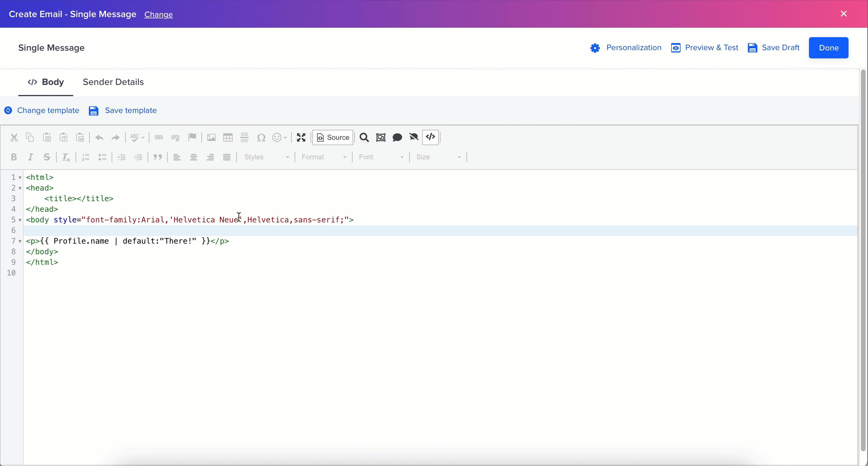Image resolution: width=868 pixels, height=466 pixels.
Task: Toggle the block quote icon
Action: [158, 157]
